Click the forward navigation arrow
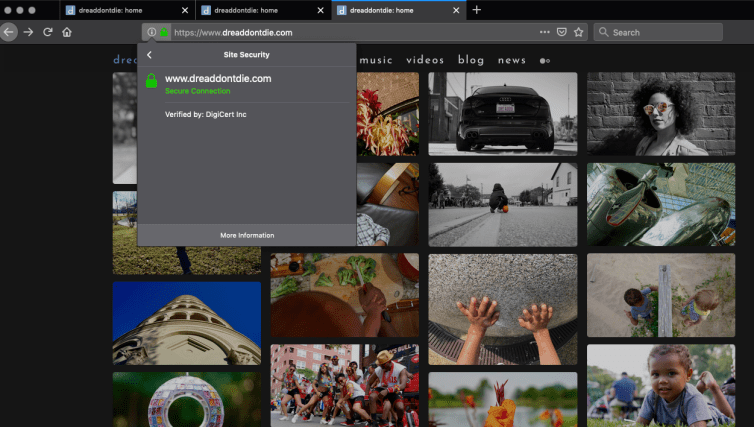 click(29, 32)
